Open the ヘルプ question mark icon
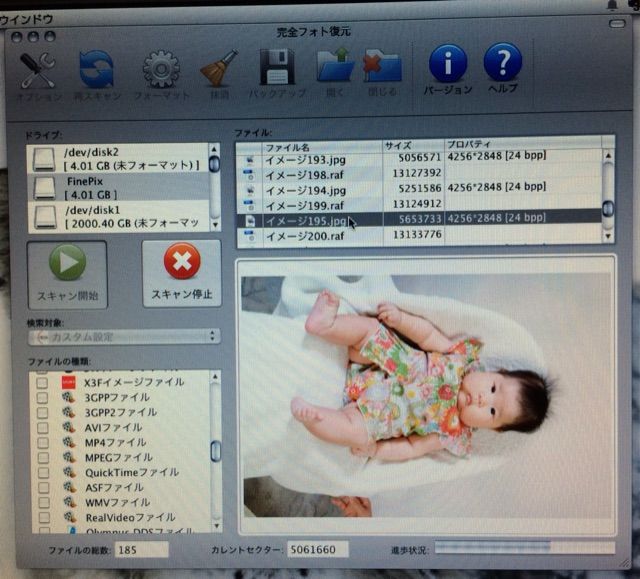 coord(502,62)
